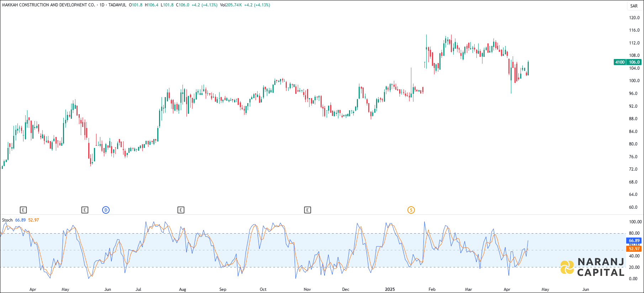Screen dimensions: 644x293
Task: Select the Stoch indicator legend
Action: click(x=7, y=220)
